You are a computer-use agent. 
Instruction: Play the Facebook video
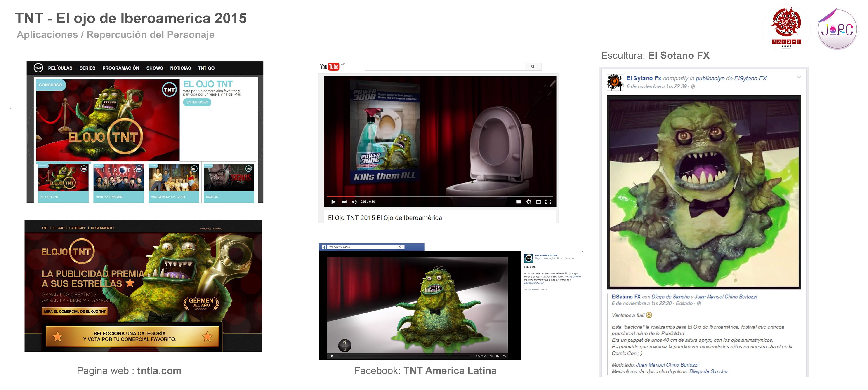click(x=332, y=356)
